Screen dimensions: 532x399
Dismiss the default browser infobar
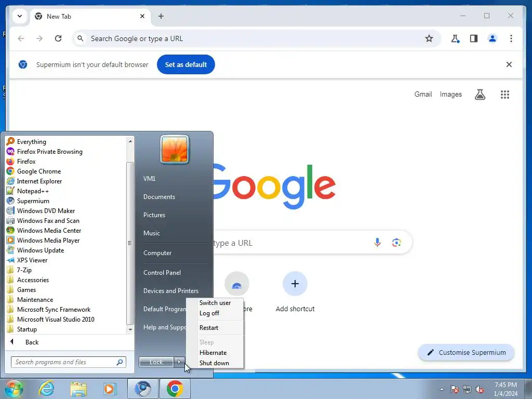509,64
